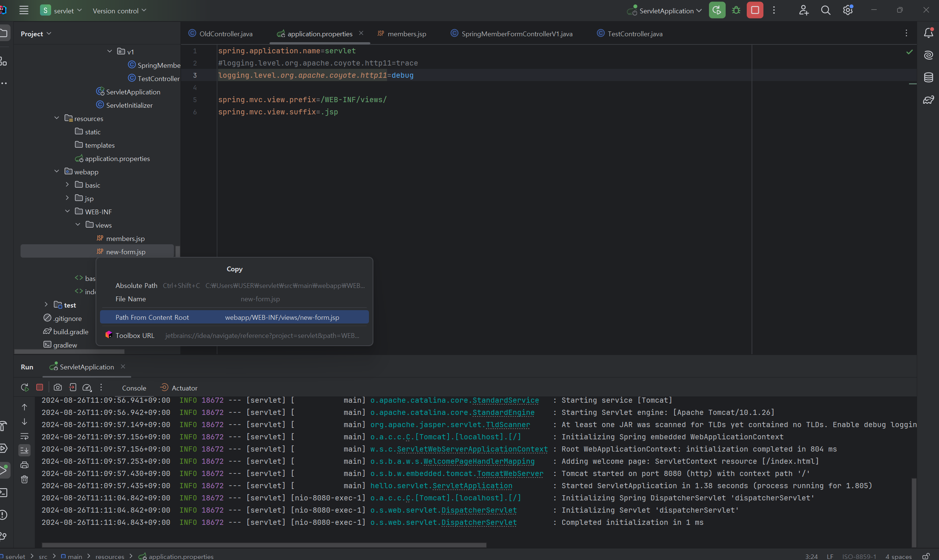Copy Absolute Path from menu

[234, 286]
